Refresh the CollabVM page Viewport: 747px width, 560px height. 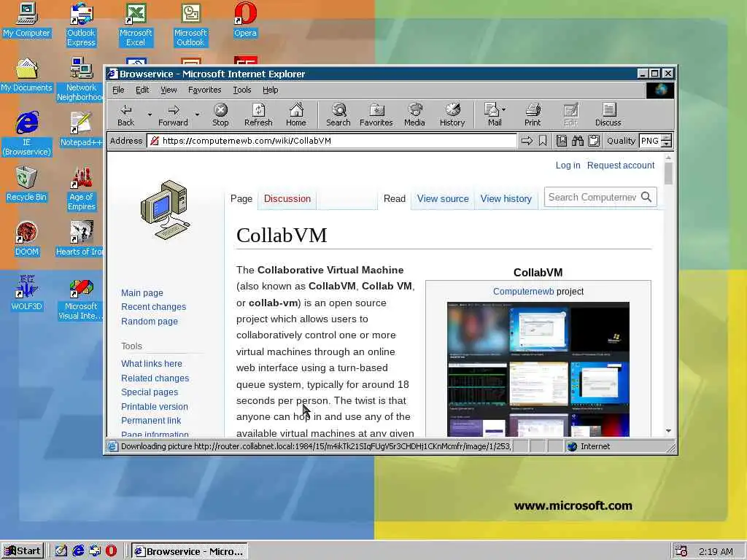click(x=258, y=114)
